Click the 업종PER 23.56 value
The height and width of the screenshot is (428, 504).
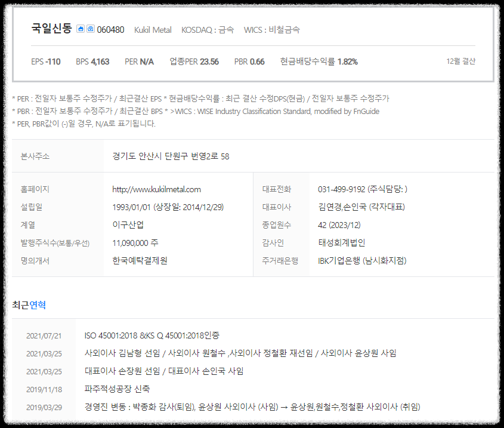[x=194, y=61]
